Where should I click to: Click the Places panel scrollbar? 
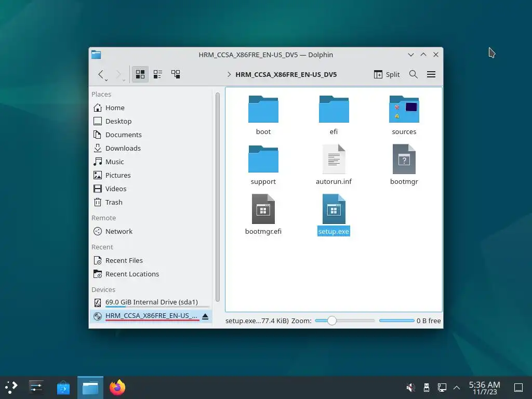click(x=218, y=197)
